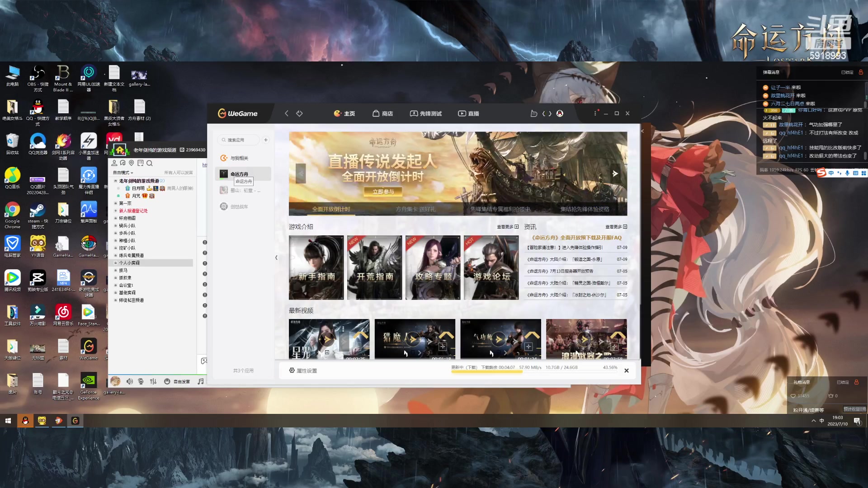Open the 7月13日服务器开放预告 news item

560,271
